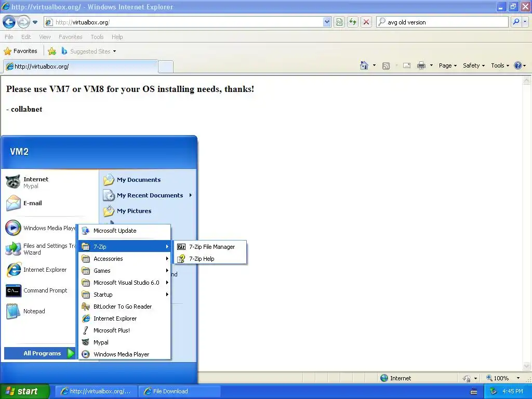Open Microsoft Plus! entry
The image size is (532, 399).
(125, 330)
